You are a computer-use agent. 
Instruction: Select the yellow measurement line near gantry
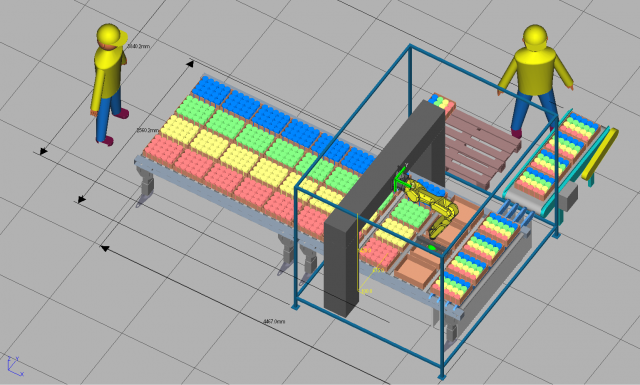(x=358, y=253)
